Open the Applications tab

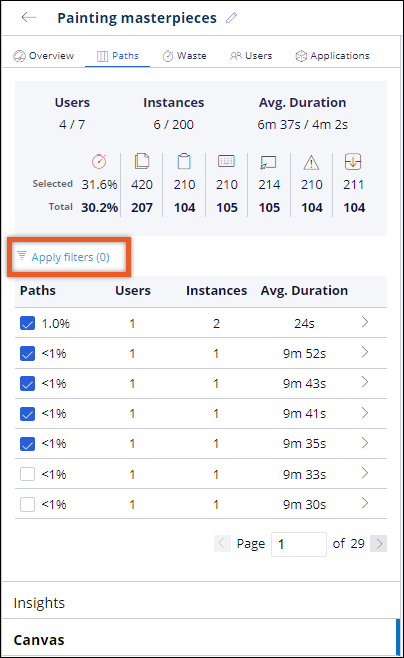pyautogui.click(x=332, y=55)
